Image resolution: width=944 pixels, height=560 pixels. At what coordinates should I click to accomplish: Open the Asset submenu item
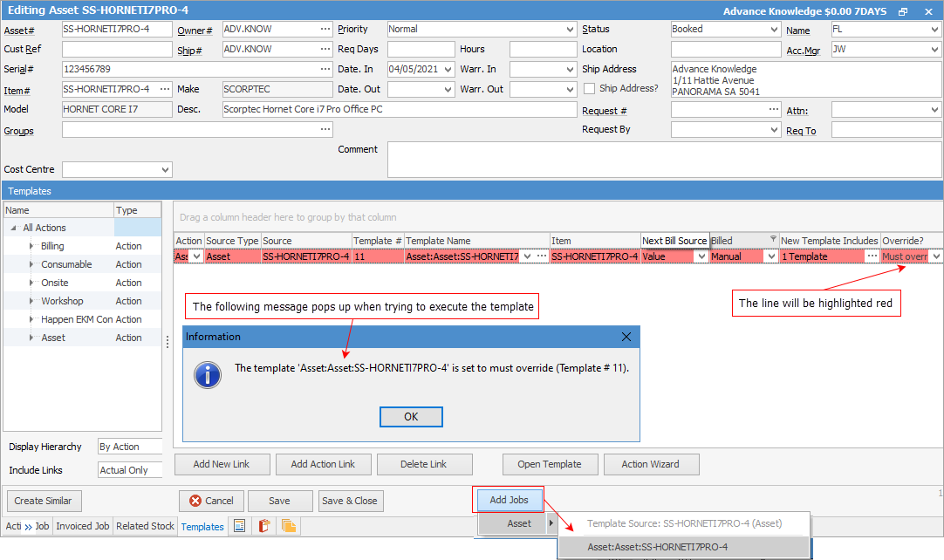[517, 523]
